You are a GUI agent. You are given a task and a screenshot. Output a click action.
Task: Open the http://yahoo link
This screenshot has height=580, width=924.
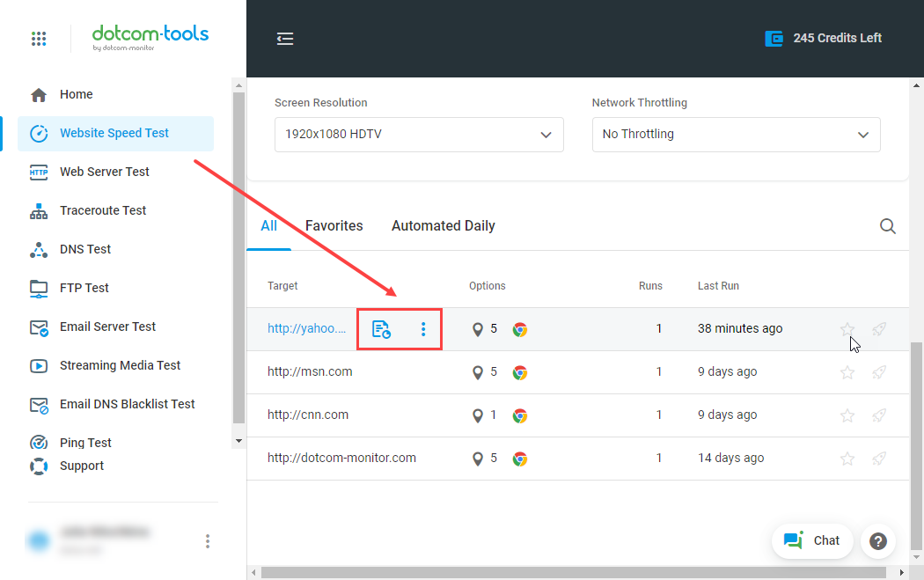pos(307,329)
